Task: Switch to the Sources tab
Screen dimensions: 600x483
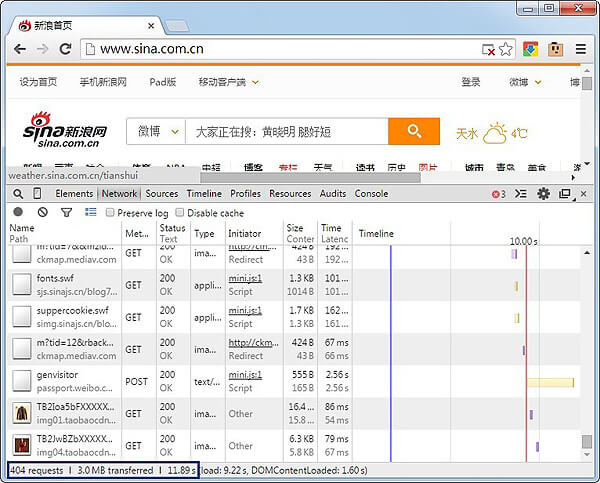Action: coord(162,194)
